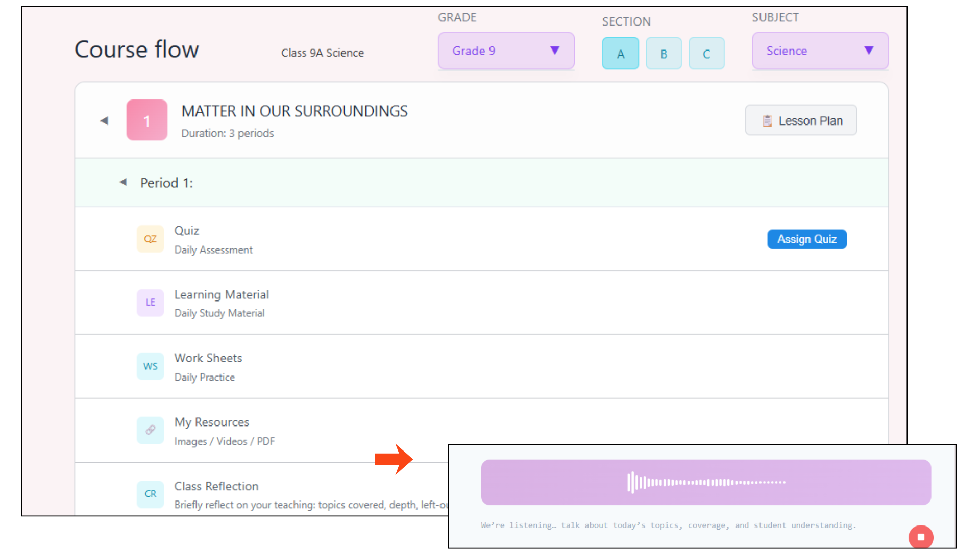Select the Class 9A Science header label
Image resolution: width=980 pixels, height=551 pixels.
click(x=322, y=53)
